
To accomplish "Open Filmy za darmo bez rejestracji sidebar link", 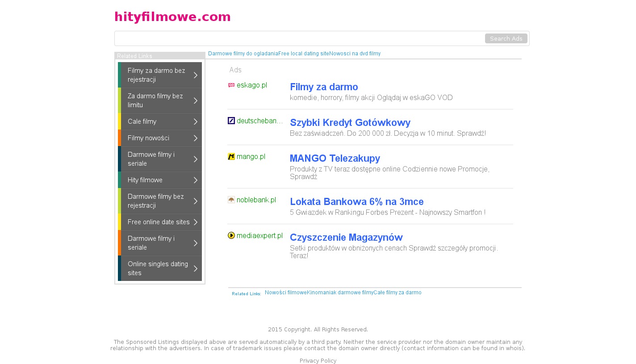I will coord(160,75).
